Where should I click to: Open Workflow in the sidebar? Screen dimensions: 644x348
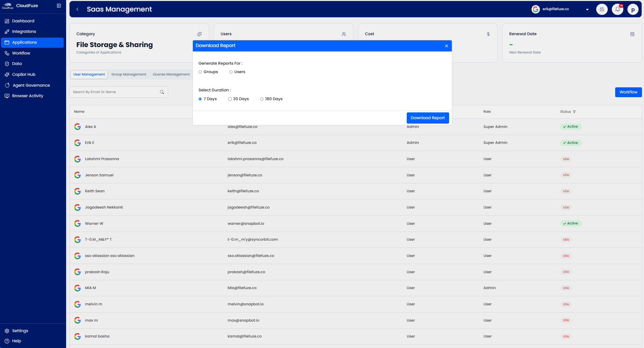(33, 53)
